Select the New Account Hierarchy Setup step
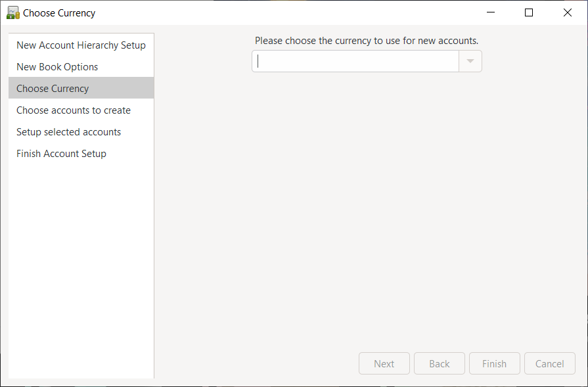This screenshot has width=588, height=387. tap(81, 45)
